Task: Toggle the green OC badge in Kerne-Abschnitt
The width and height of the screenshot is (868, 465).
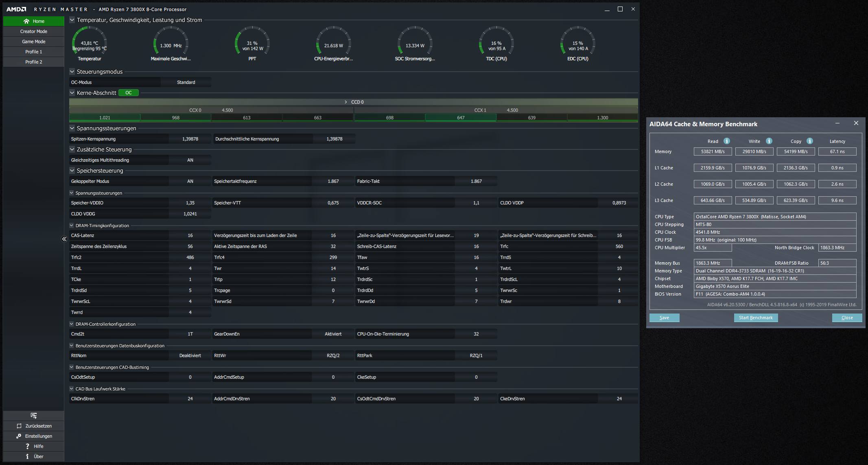Action: click(x=129, y=93)
